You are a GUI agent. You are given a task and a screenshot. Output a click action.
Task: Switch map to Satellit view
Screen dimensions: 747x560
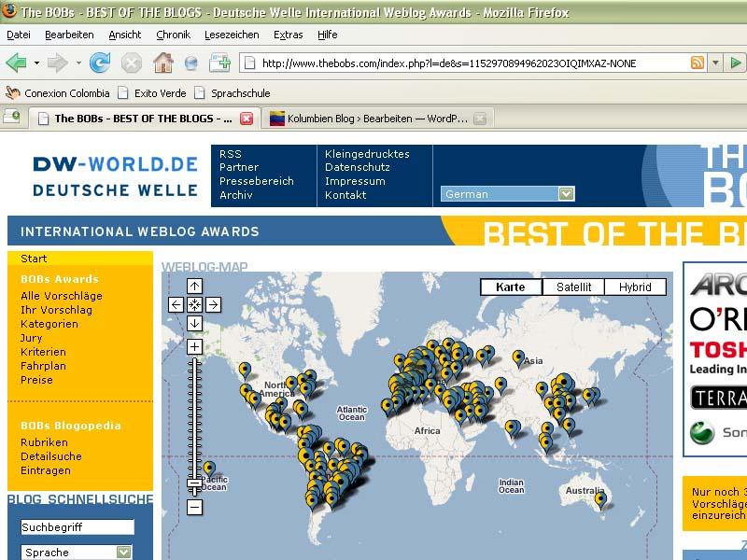pyautogui.click(x=573, y=287)
